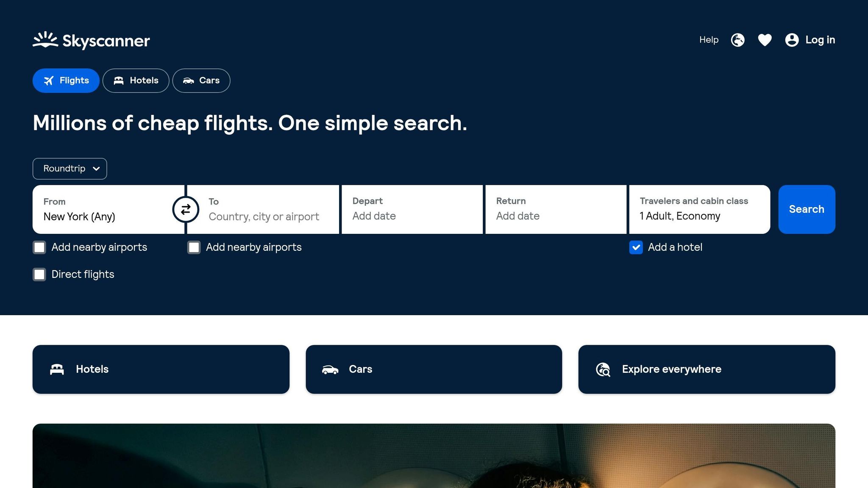868x488 pixels.
Task: Open the Roundtrip trip type dropdown
Action: (70, 168)
